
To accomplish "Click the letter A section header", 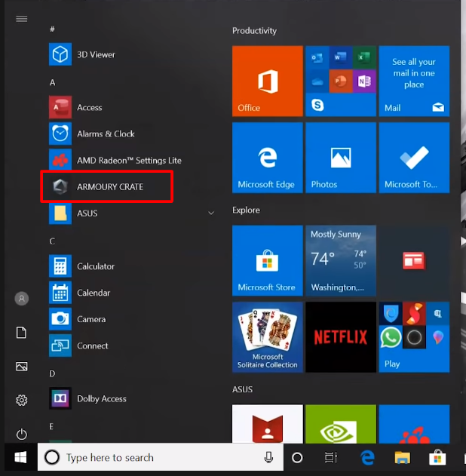I will [53, 82].
